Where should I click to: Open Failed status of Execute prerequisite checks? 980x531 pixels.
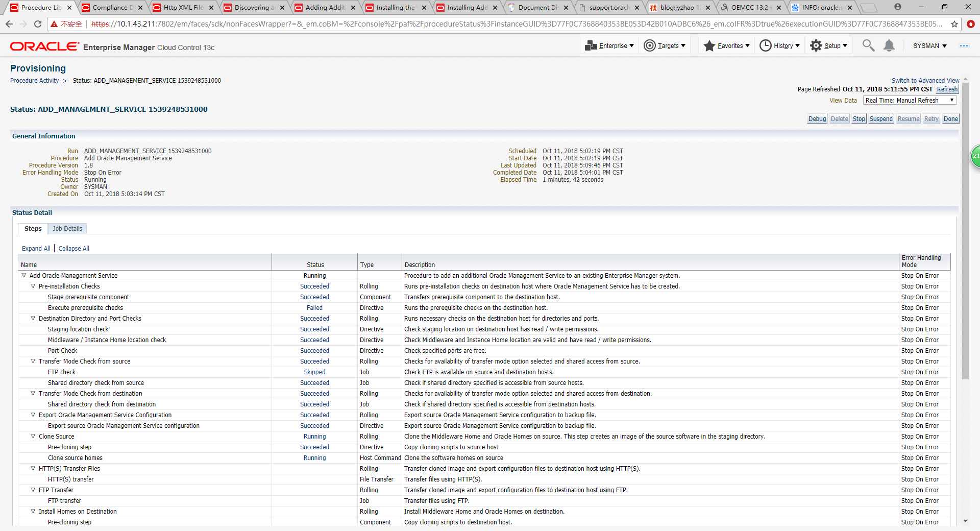click(x=314, y=308)
